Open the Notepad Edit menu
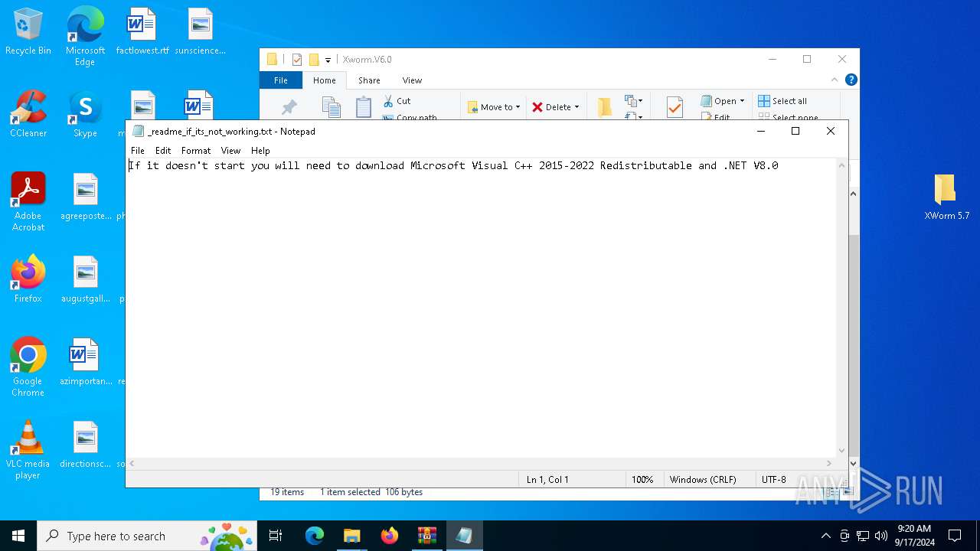The width and height of the screenshot is (980, 551). [x=163, y=151]
